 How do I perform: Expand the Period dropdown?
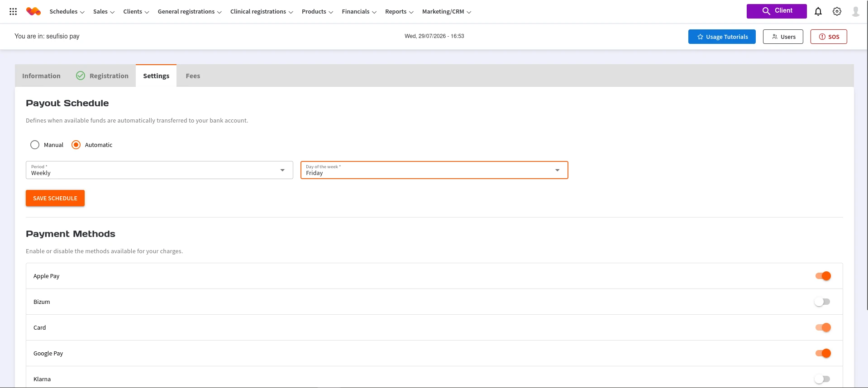pyautogui.click(x=159, y=170)
